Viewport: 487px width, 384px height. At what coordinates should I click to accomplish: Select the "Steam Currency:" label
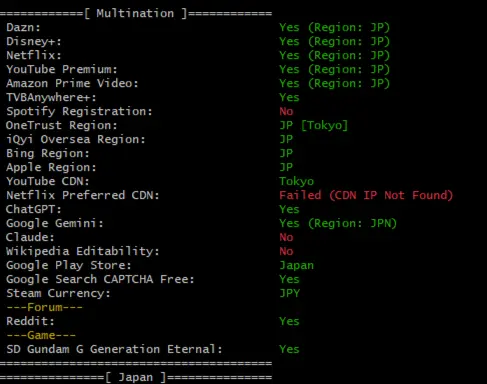[58, 294]
